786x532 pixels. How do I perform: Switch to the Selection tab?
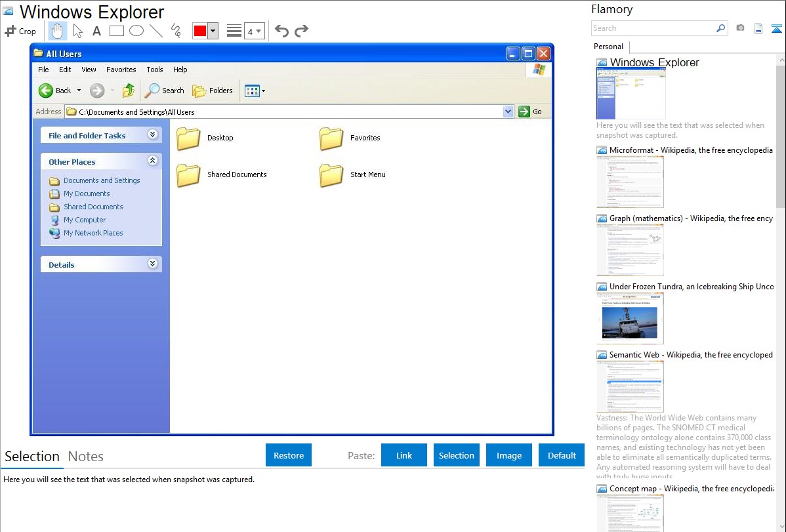[32, 457]
